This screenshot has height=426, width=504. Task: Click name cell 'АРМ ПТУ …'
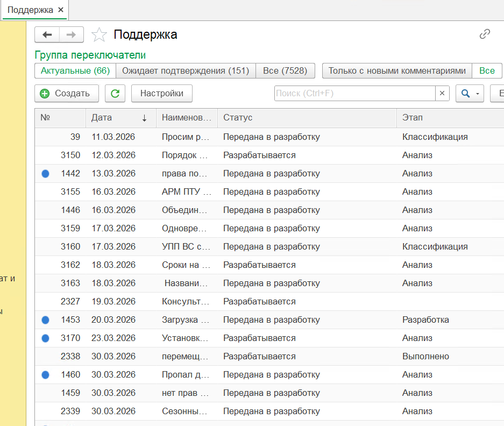tap(187, 192)
